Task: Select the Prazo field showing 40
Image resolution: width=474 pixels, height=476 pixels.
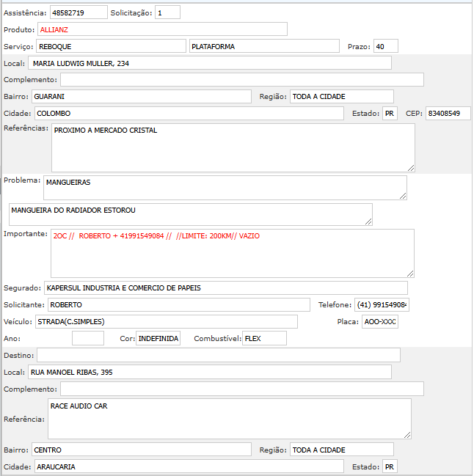Action: 385,46
